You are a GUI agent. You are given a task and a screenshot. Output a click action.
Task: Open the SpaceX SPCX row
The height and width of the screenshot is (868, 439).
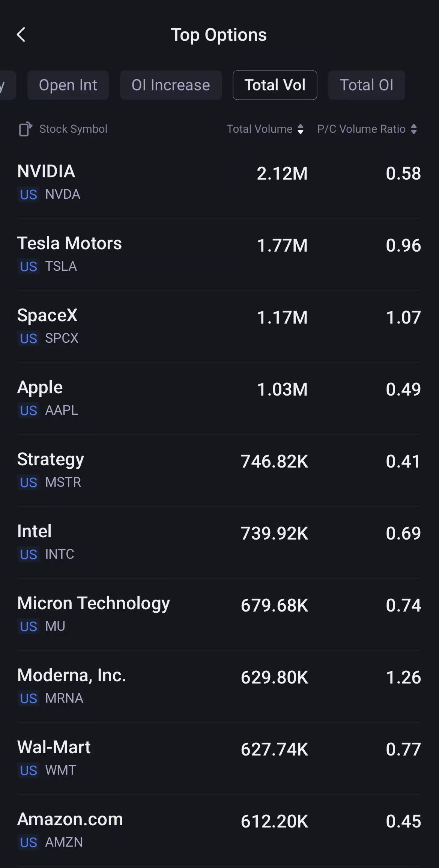(x=219, y=327)
